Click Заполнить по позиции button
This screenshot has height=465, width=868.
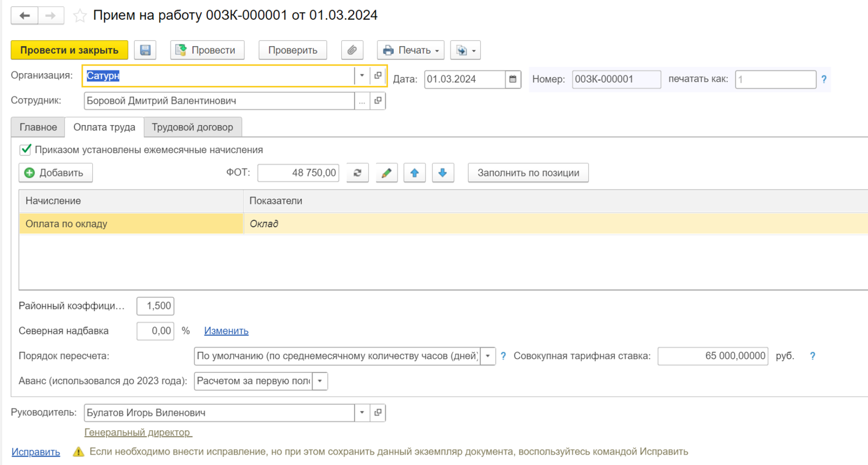tap(528, 173)
